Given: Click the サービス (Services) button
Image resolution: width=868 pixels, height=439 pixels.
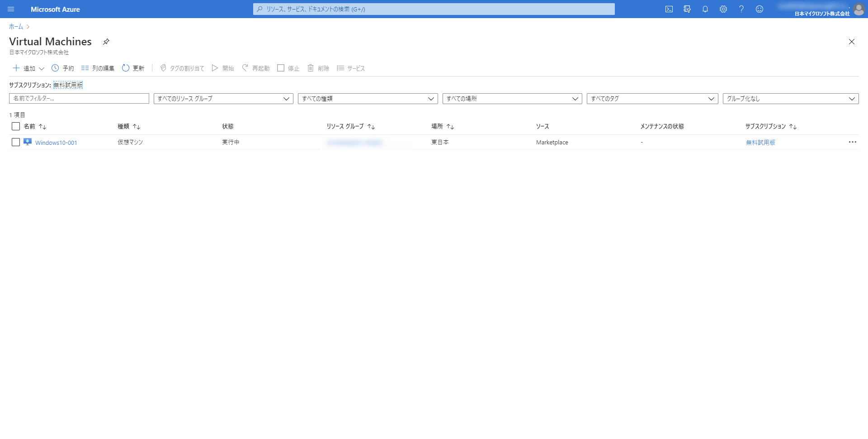Looking at the screenshot, I should pyautogui.click(x=351, y=68).
